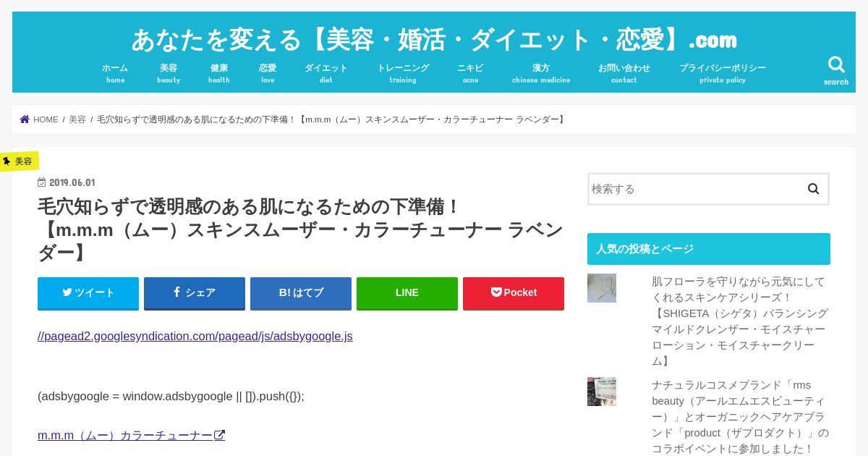This screenshot has width=868, height=456.
Task: Click the home icon in breadcrumb
Action: point(25,119)
